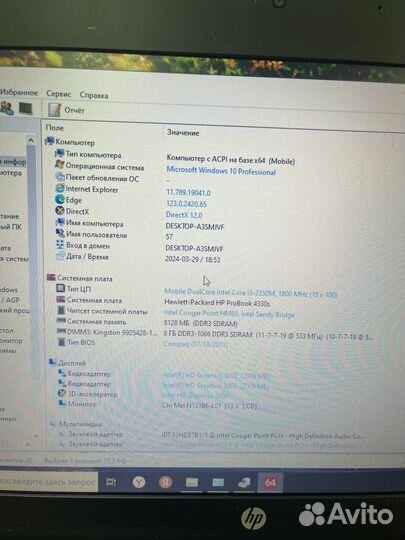Select the Имя компьютера row icon

[60, 222]
